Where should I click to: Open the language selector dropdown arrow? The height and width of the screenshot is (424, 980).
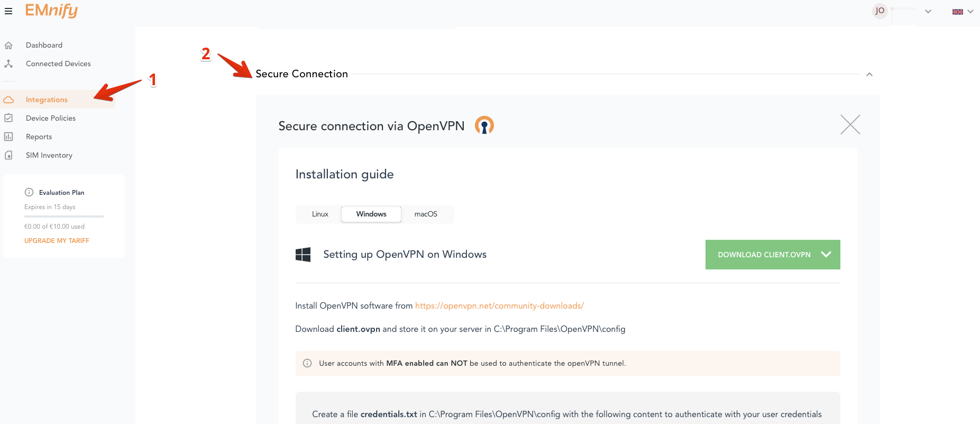(x=970, y=12)
